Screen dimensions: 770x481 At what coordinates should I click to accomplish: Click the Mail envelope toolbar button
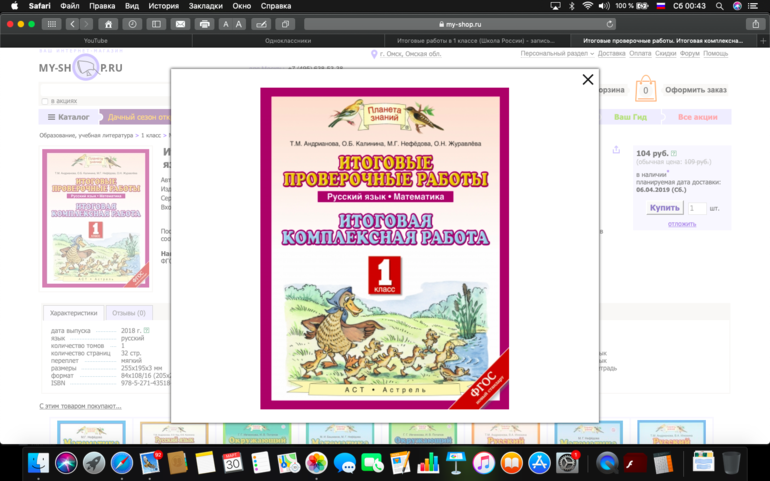point(180,24)
